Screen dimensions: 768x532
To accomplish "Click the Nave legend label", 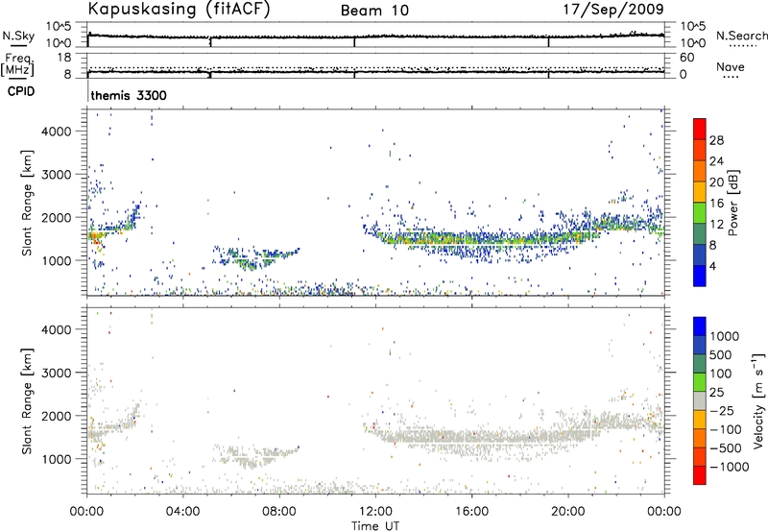I will click(x=731, y=66).
